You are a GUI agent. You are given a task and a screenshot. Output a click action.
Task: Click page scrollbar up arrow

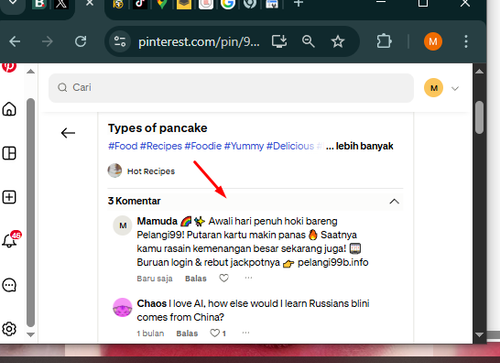pyautogui.click(x=479, y=71)
